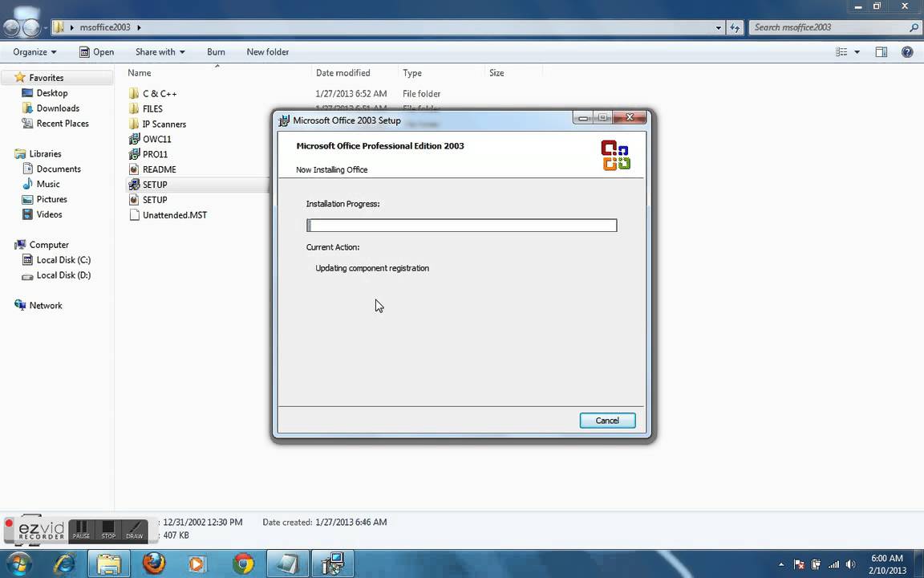Click the Search msoffice2003 field
924x578 pixels.
833,27
